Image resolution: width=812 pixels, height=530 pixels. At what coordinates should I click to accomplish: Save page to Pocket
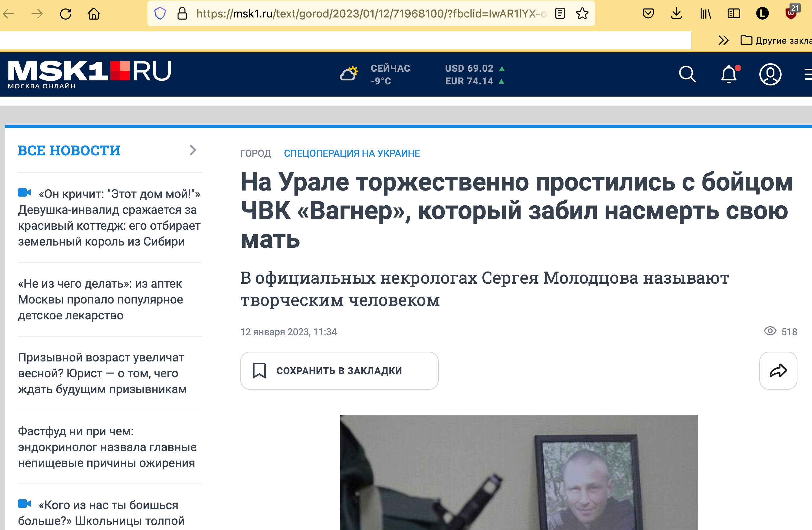[648, 14]
